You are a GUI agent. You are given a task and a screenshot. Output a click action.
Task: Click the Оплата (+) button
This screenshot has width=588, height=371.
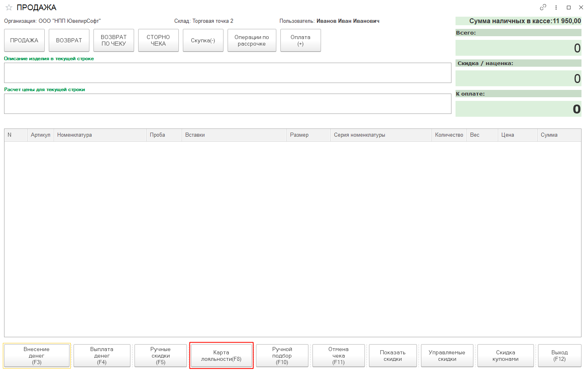pyautogui.click(x=301, y=40)
